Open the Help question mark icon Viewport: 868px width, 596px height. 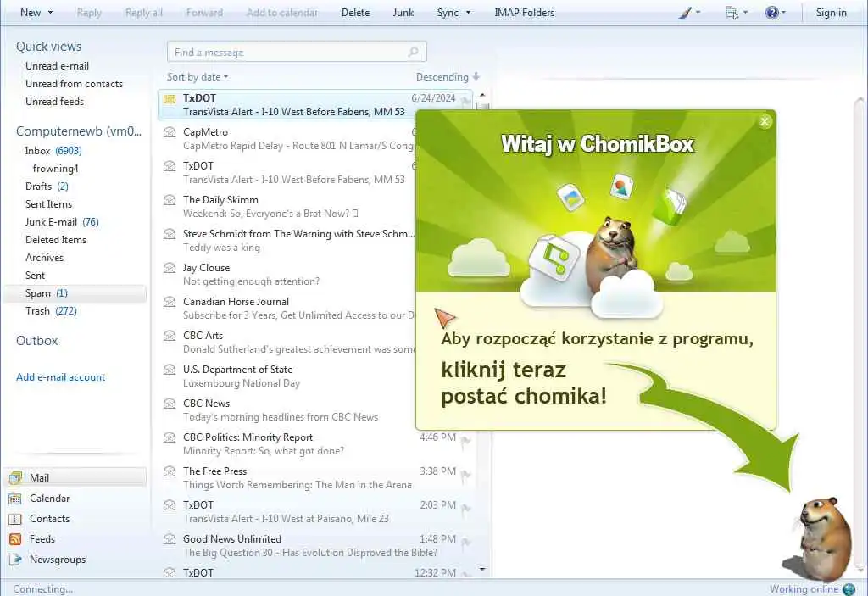pos(771,12)
